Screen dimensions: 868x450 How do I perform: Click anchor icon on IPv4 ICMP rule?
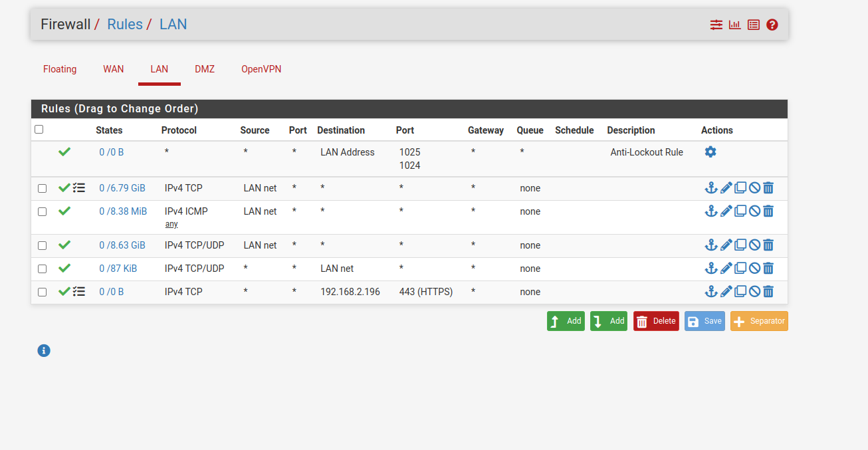[x=710, y=211]
